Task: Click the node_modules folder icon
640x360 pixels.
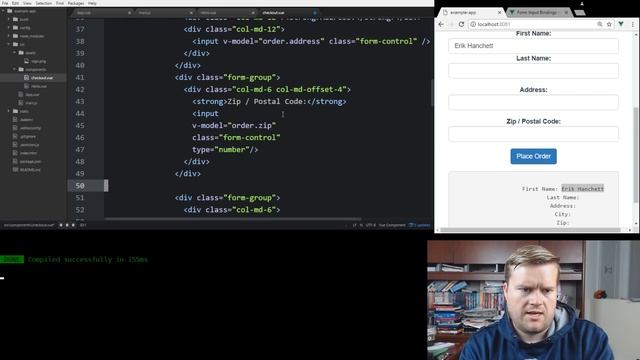Action: click(15, 36)
